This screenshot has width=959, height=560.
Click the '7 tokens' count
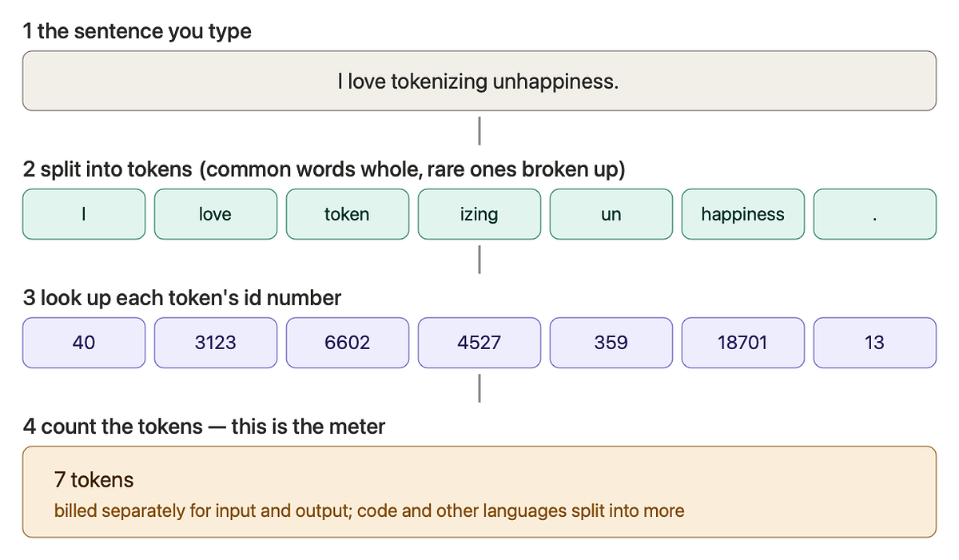tap(94, 480)
